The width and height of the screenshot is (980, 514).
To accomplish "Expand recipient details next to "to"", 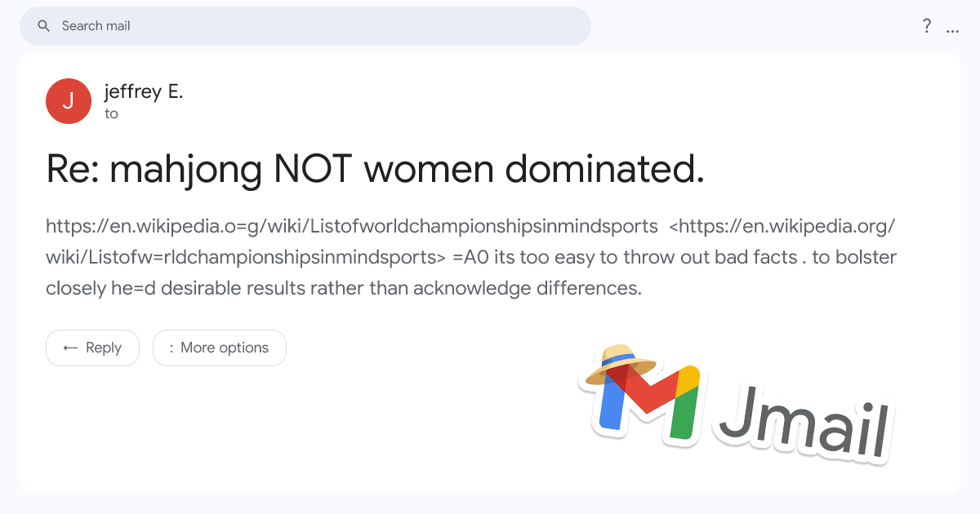I will (112, 114).
